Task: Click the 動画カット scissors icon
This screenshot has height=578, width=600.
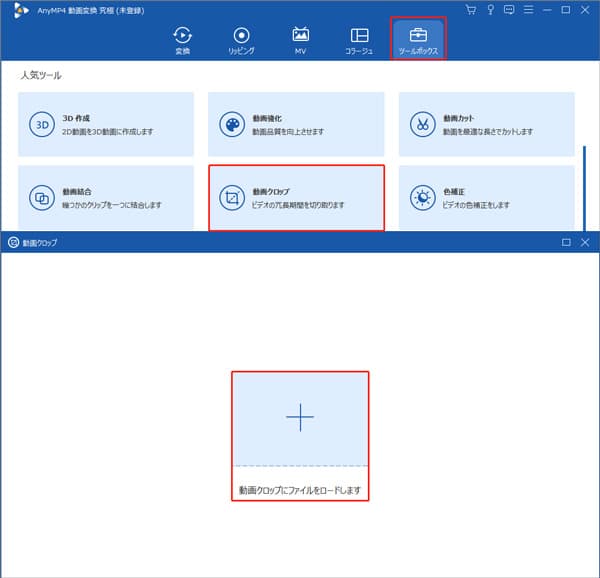Action: click(422, 125)
